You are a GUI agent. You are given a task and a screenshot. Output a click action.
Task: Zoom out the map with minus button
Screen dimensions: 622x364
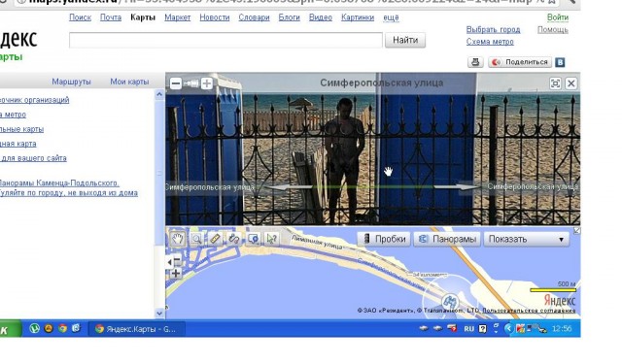(x=176, y=261)
